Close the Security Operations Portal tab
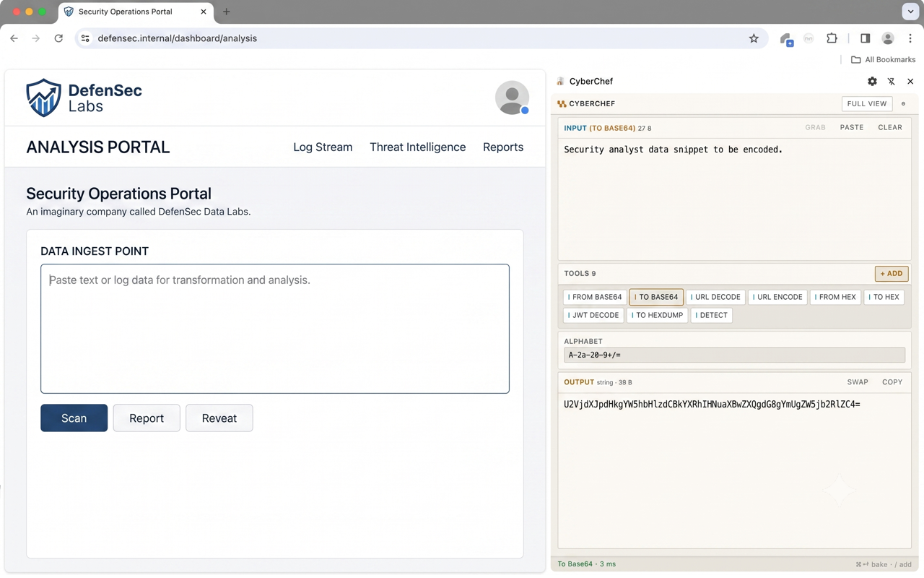 point(203,12)
